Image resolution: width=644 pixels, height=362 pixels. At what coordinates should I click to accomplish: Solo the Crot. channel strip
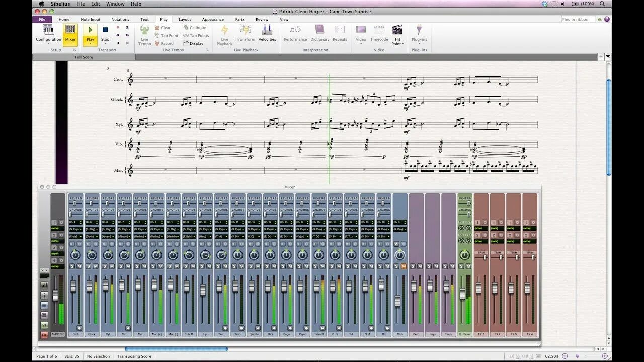click(72, 266)
